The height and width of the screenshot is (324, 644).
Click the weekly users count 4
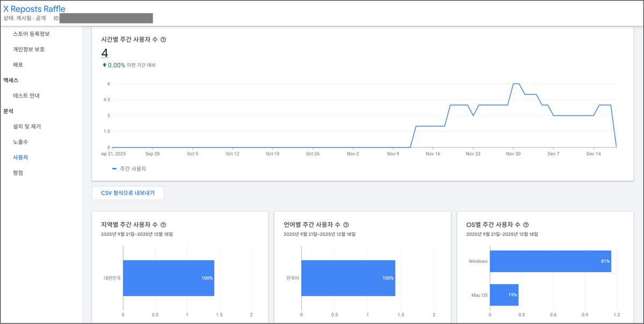[x=105, y=53]
